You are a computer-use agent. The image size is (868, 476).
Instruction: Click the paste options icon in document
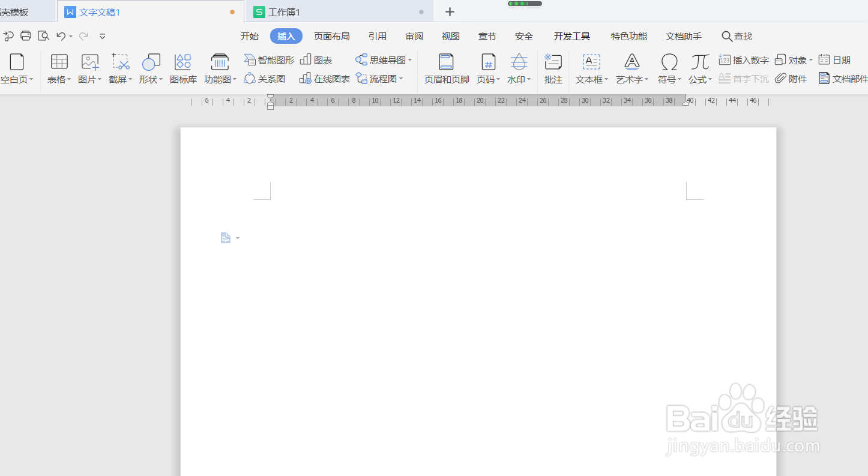tap(226, 238)
